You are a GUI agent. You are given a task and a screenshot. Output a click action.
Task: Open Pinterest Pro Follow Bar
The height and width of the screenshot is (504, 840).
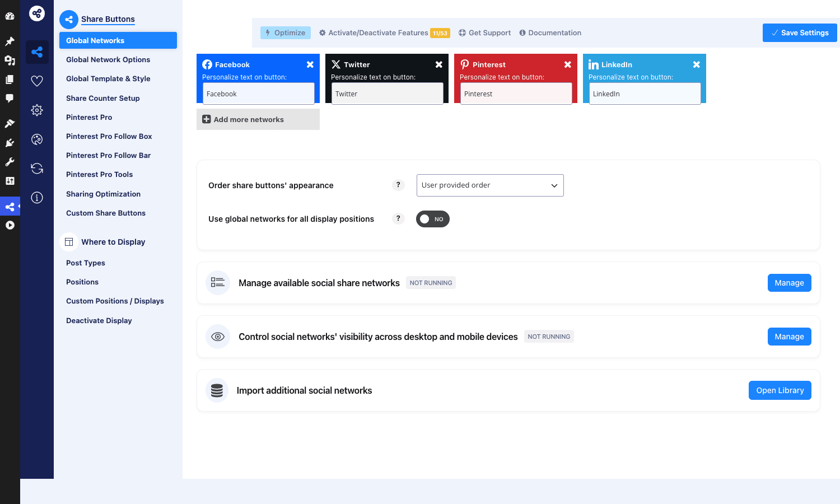(x=109, y=155)
